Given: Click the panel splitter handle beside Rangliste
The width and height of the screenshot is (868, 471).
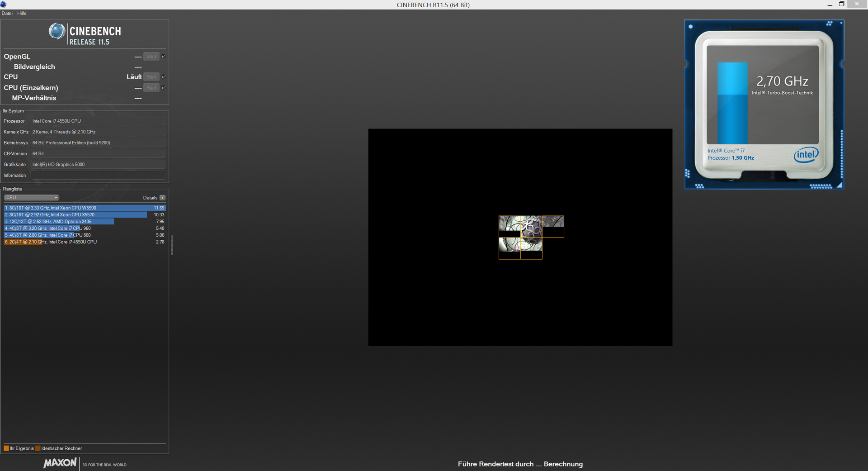Looking at the screenshot, I should [172, 244].
